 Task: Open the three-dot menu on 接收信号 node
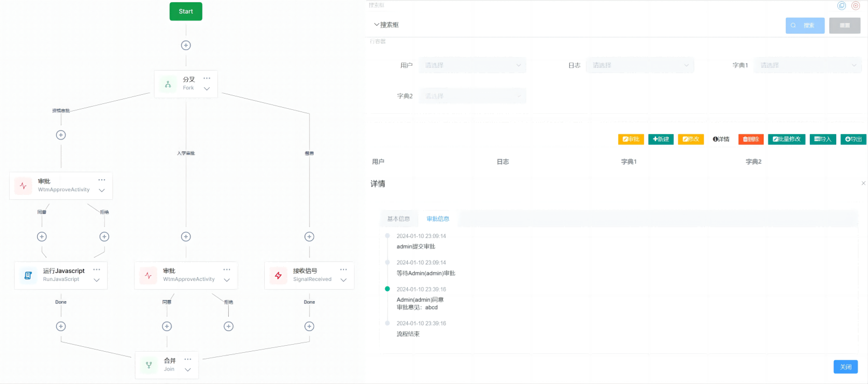343,270
